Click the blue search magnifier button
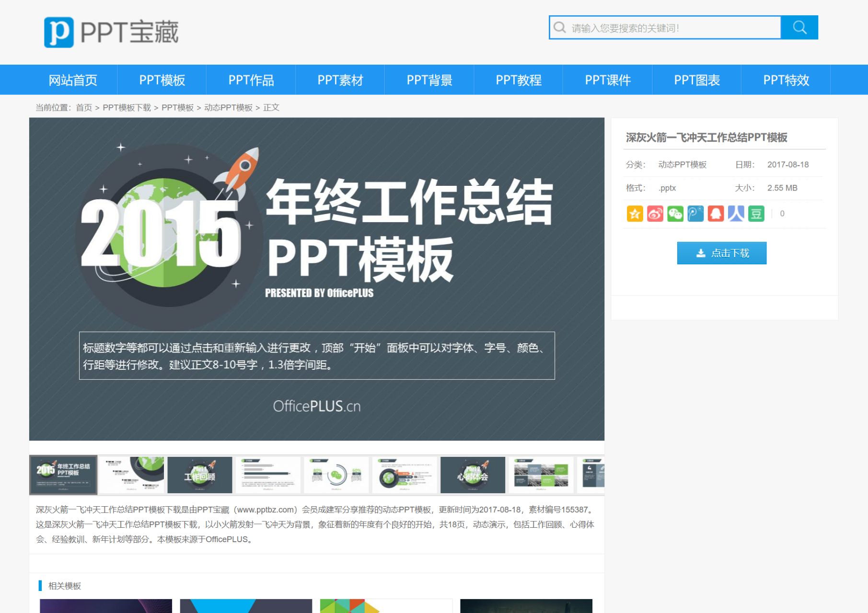Image resolution: width=868 pixels, height=613 pixels. click(799, 28)
